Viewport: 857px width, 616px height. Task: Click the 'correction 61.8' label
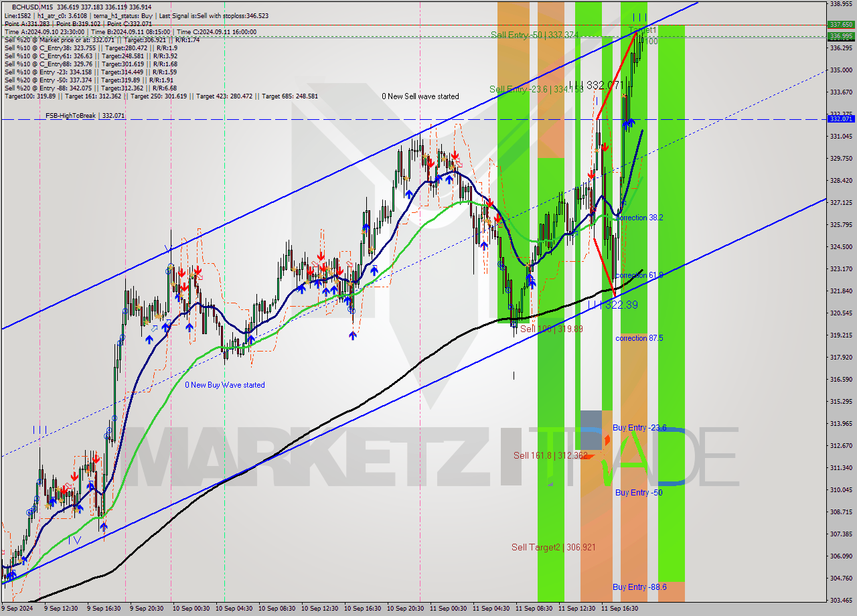pyautogui.click(x=639, y=275)
